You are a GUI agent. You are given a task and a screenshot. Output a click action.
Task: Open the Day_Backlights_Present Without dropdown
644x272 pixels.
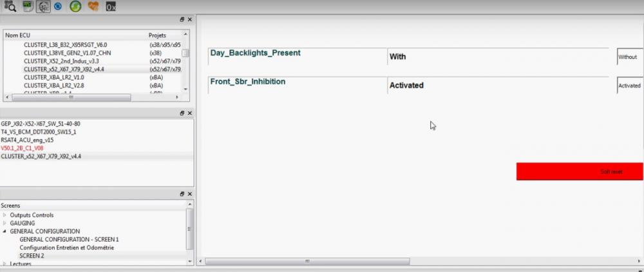630,57
